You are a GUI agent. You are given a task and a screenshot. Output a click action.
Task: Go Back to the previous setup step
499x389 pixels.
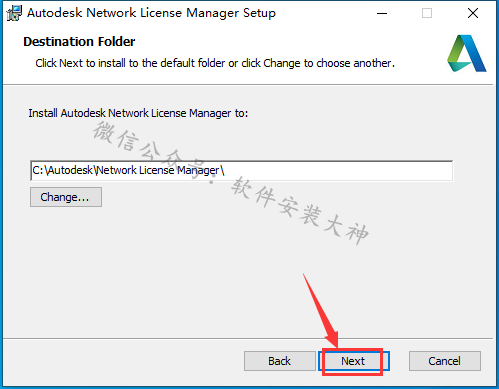280,361
